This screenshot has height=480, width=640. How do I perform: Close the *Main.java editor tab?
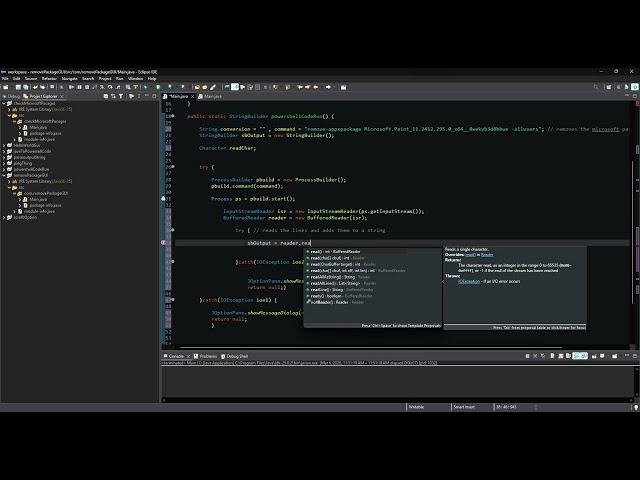click(192, 96)
